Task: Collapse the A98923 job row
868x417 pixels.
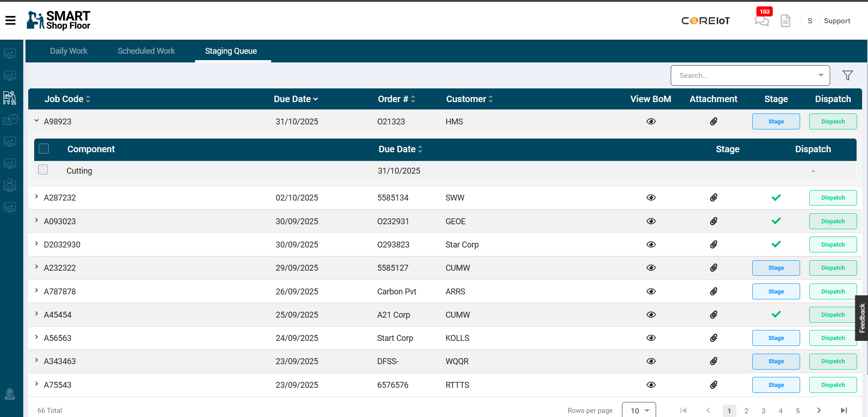Action: (x=36, y=121)
